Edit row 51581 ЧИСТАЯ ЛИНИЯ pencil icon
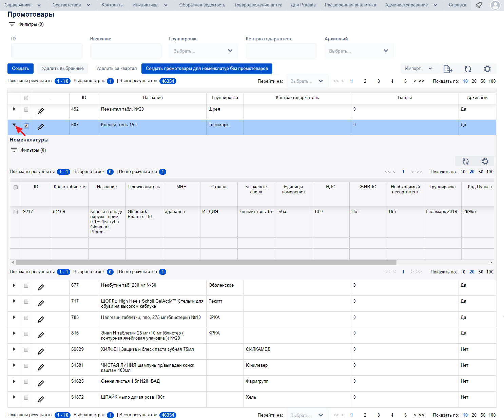 (x=41, y=367)
